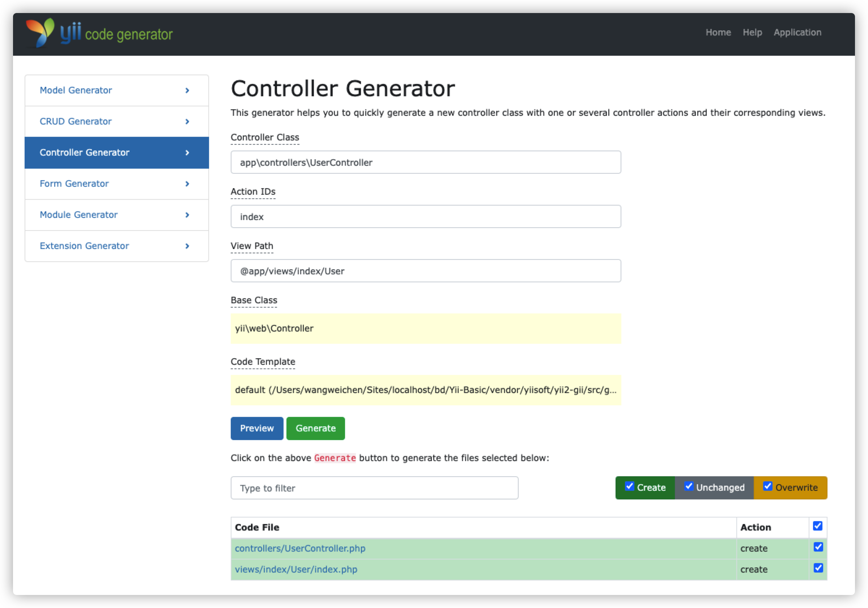The width and height of the screenshot is (868, 608).
Task: Uncheck the select-all checkbox in table header
Action: tap(818, 526)
